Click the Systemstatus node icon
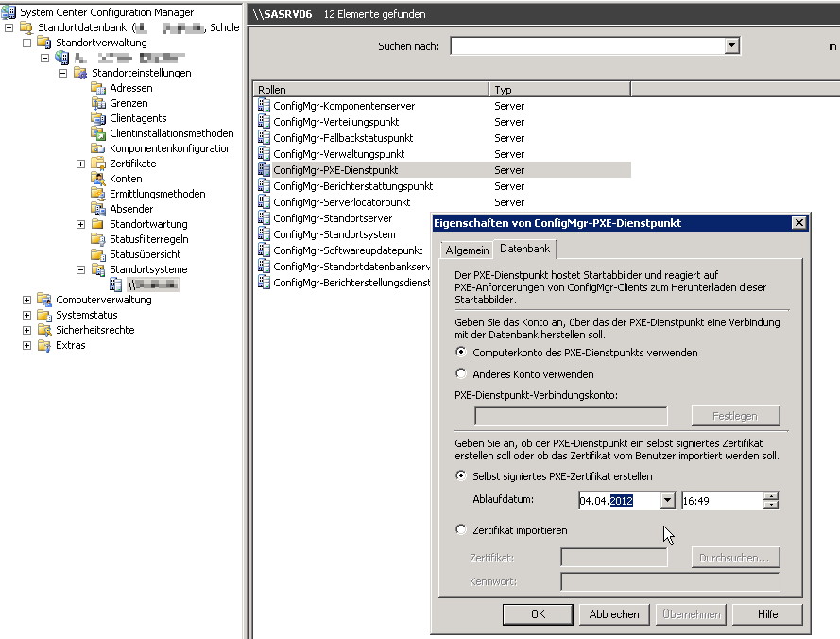Viewport: 840px width, 639px height. point(44,315)
